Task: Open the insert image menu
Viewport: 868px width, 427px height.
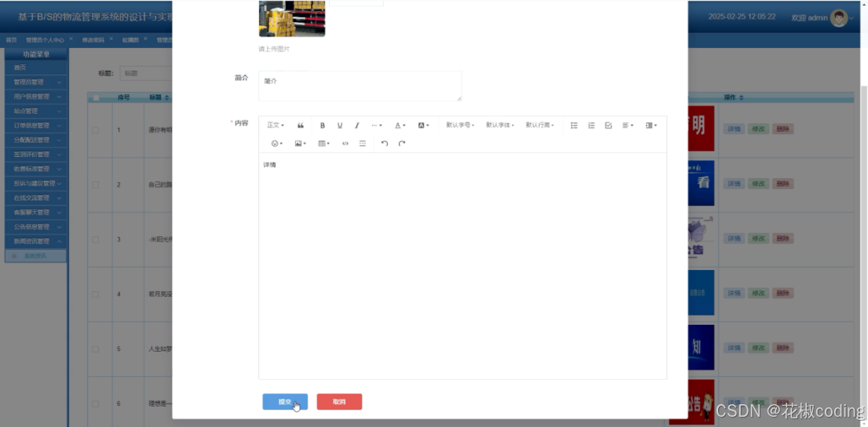Action: [x=300, y=144]
